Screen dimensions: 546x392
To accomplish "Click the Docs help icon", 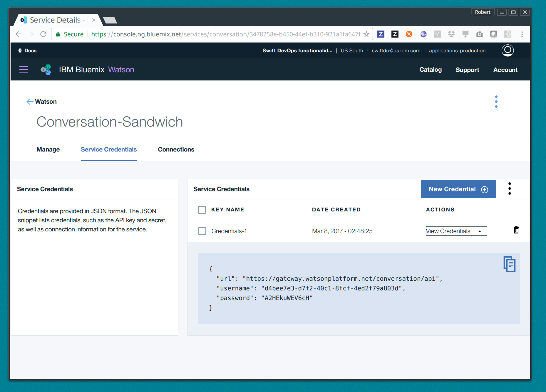I will point(20,51).
